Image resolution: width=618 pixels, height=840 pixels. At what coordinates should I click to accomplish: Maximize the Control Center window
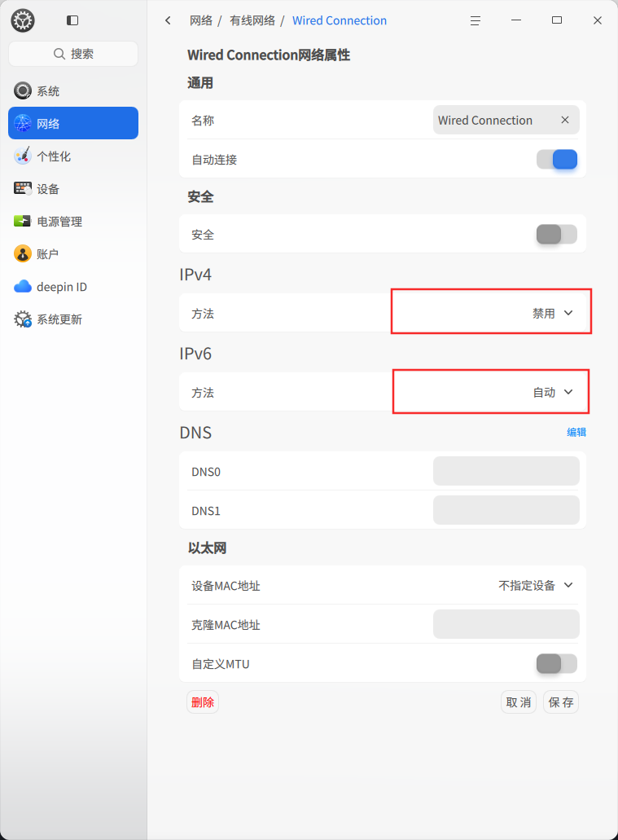click(557, 20)
